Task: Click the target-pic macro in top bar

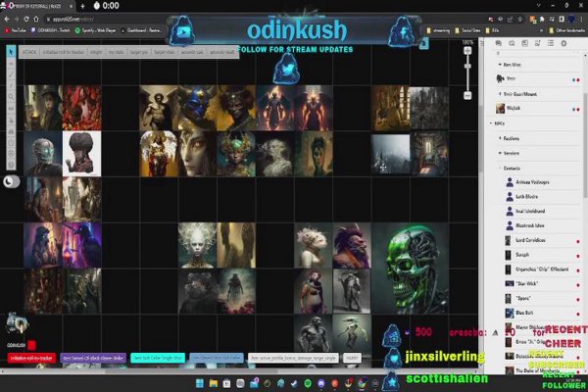Action: tap(139, 52)
